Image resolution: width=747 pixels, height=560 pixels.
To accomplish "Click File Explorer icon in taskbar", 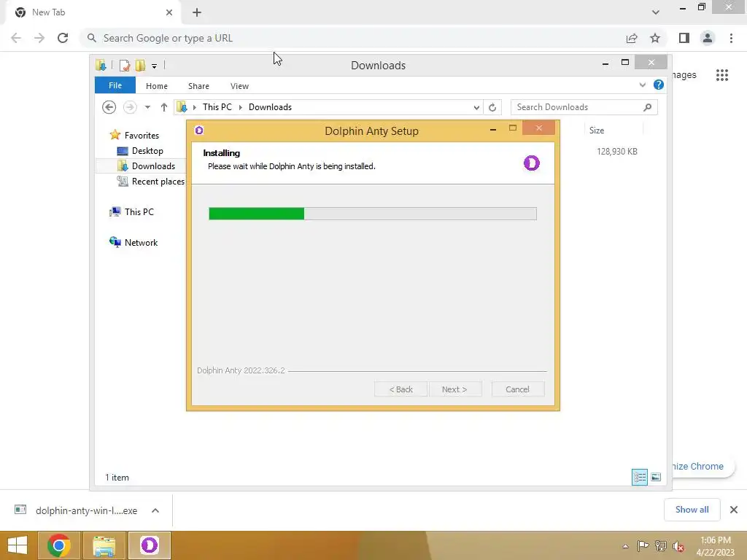I will (x=104, y=545).
